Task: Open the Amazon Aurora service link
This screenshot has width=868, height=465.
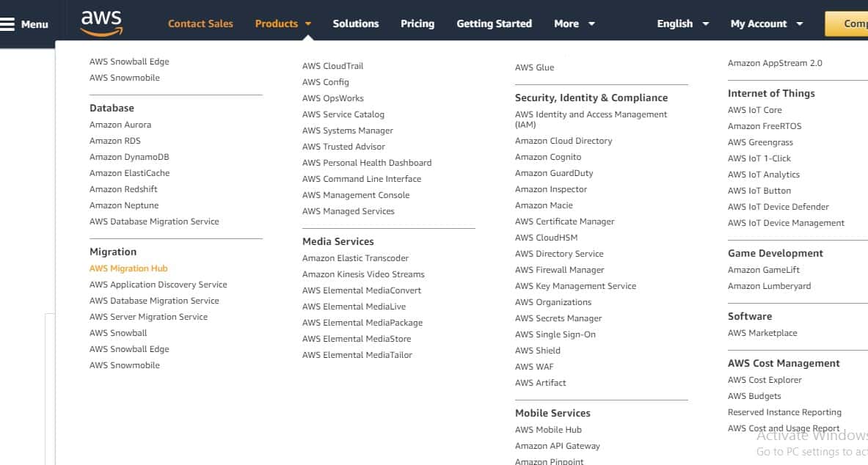Action: (x=120, y=124)
